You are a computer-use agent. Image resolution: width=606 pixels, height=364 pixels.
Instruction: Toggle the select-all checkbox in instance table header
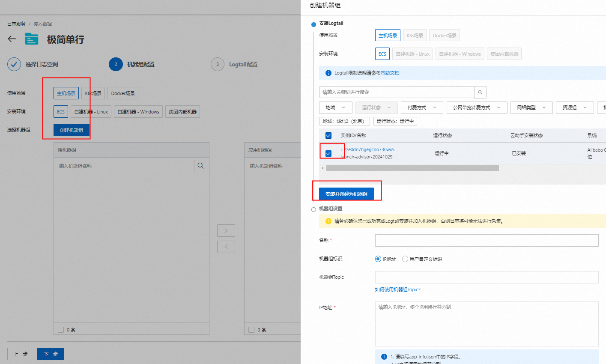click(x=328, y=135)
